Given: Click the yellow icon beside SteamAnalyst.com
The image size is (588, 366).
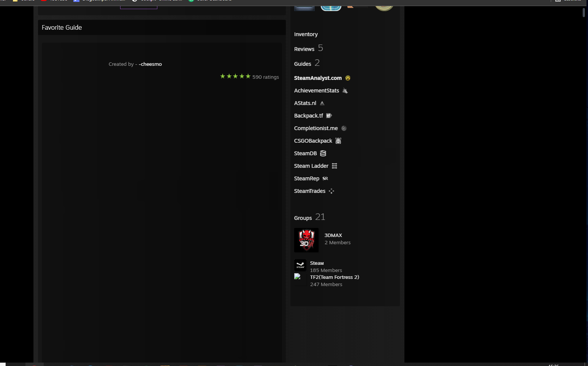Looking at the screenshot, I should click(x=348, y=78).
